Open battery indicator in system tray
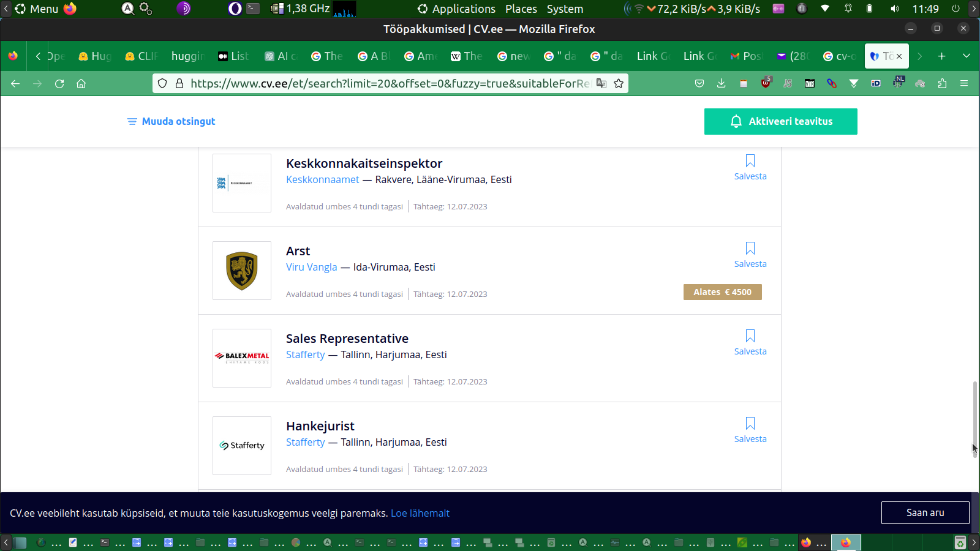 (x=869, y=9)
